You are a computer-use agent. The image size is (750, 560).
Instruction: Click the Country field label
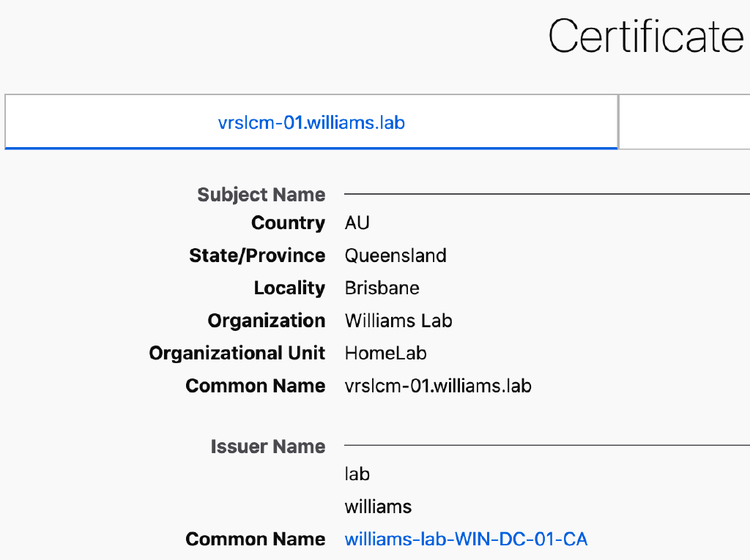coord(288,223)
